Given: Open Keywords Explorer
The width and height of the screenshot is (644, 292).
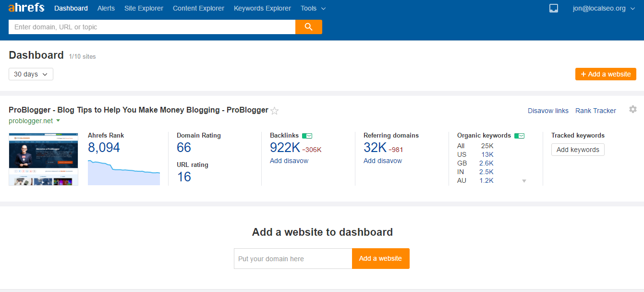Looking at the screenshot, I should [262, 8].
